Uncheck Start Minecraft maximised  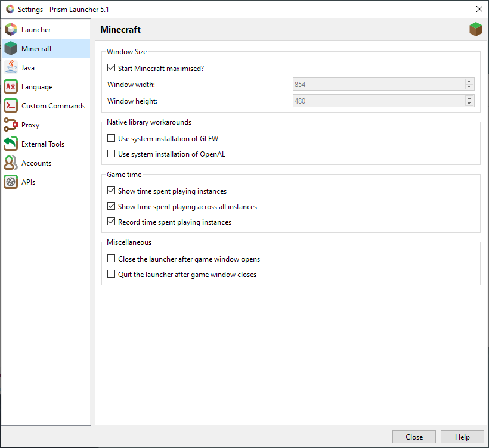tap(111, 68)
